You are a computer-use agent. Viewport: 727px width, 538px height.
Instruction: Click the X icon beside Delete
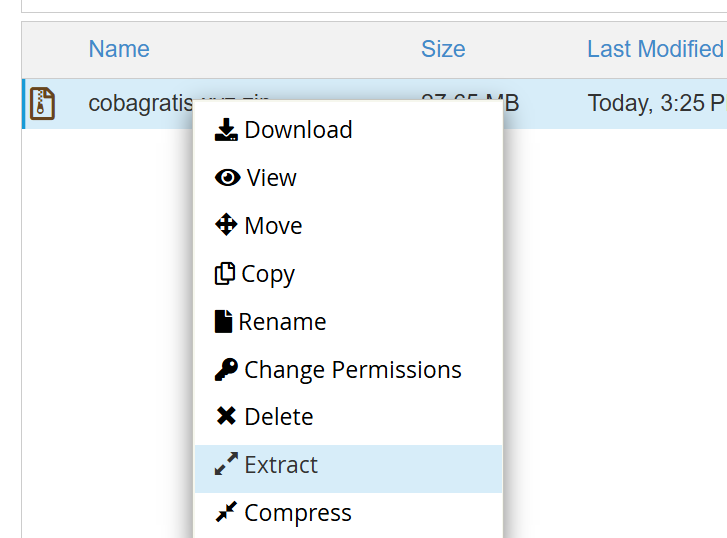pyautogui.click(x=226, y=416)
